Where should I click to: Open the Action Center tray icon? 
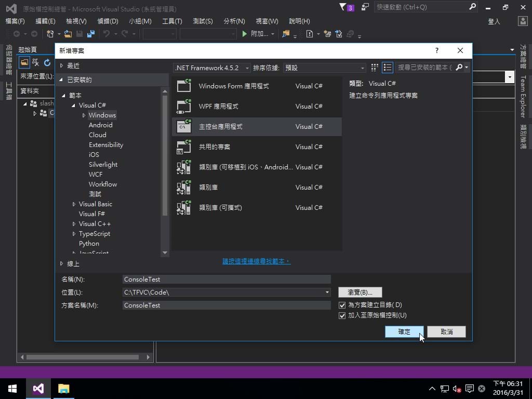[x=470, y=389]
